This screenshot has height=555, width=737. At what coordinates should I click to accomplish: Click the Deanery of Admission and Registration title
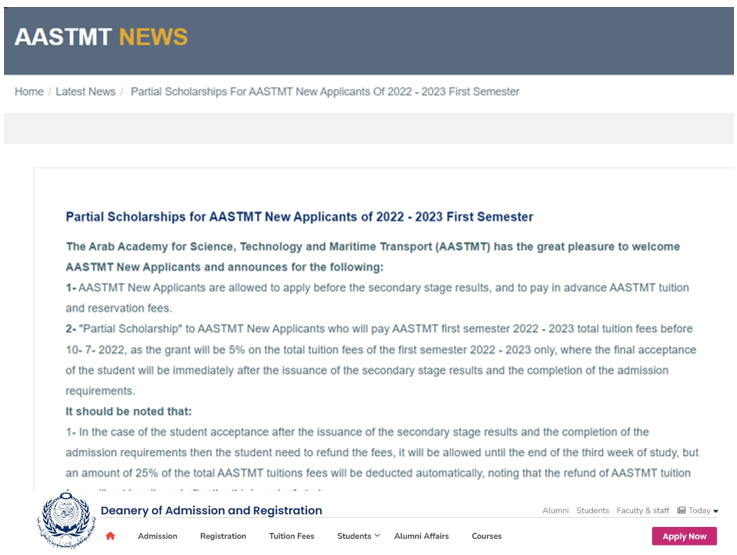pyautogui.click(x=212, y=510)
